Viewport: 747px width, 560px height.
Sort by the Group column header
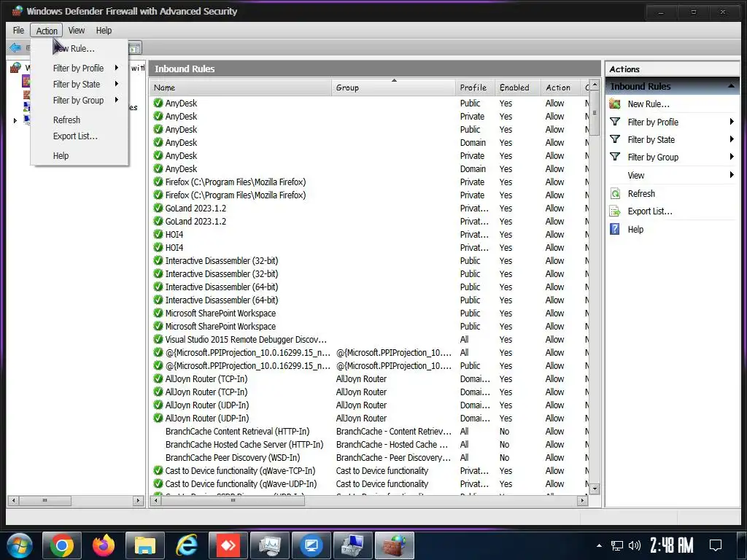tap(393, 87)
